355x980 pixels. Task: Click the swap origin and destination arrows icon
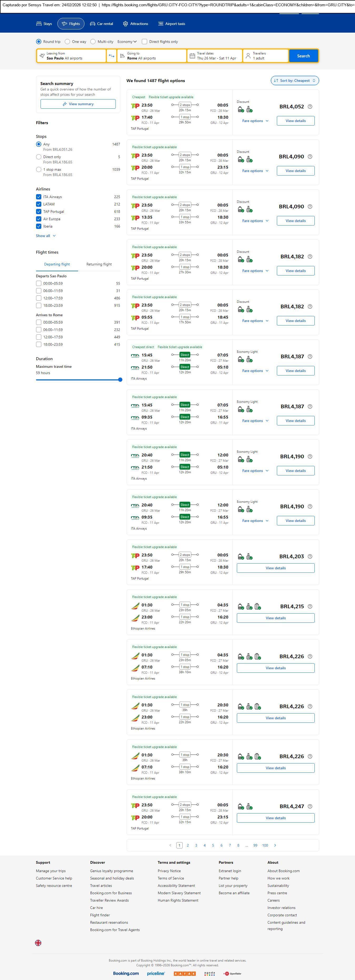click(112, 56)
